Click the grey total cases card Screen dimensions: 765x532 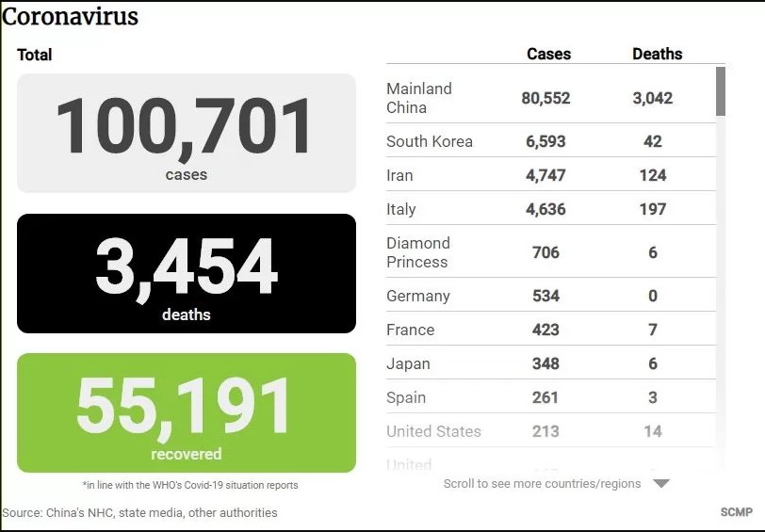pyautogui.click(x=187, y=133)
